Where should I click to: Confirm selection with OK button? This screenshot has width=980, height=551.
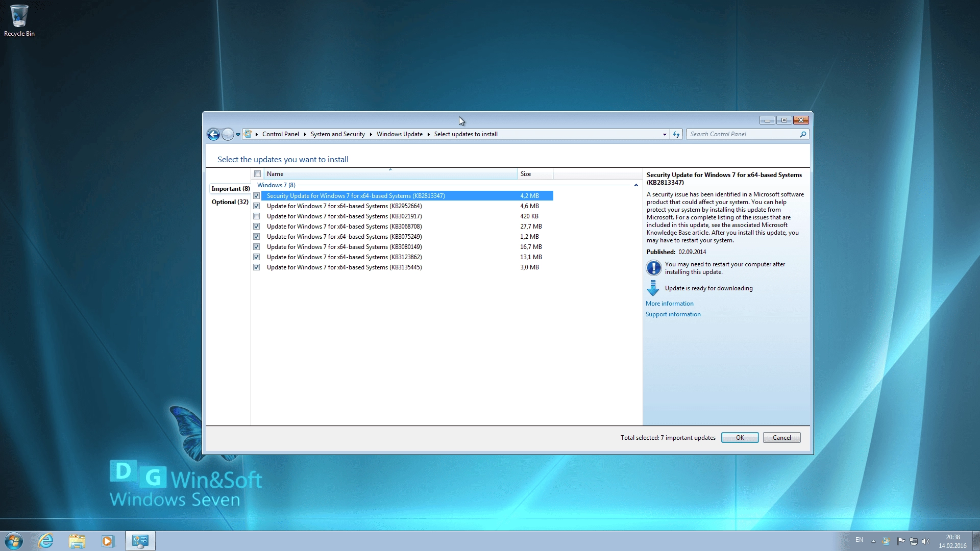[740, 438]
